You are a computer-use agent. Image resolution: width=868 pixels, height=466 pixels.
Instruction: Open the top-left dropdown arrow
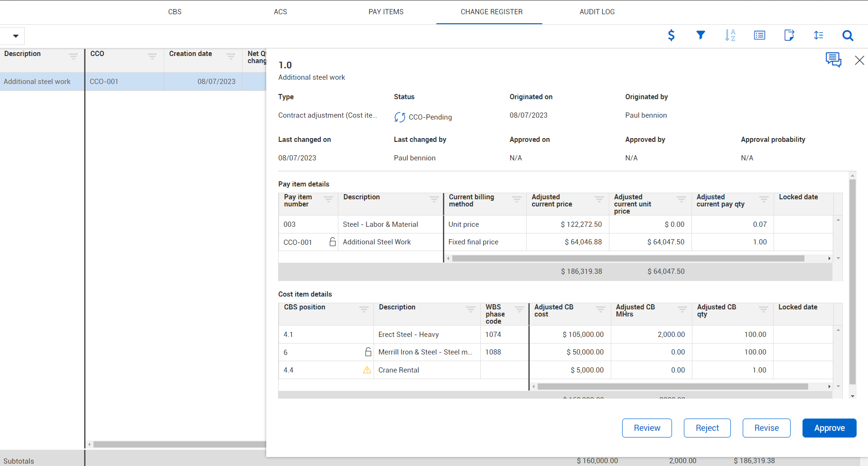pos(16,36)
